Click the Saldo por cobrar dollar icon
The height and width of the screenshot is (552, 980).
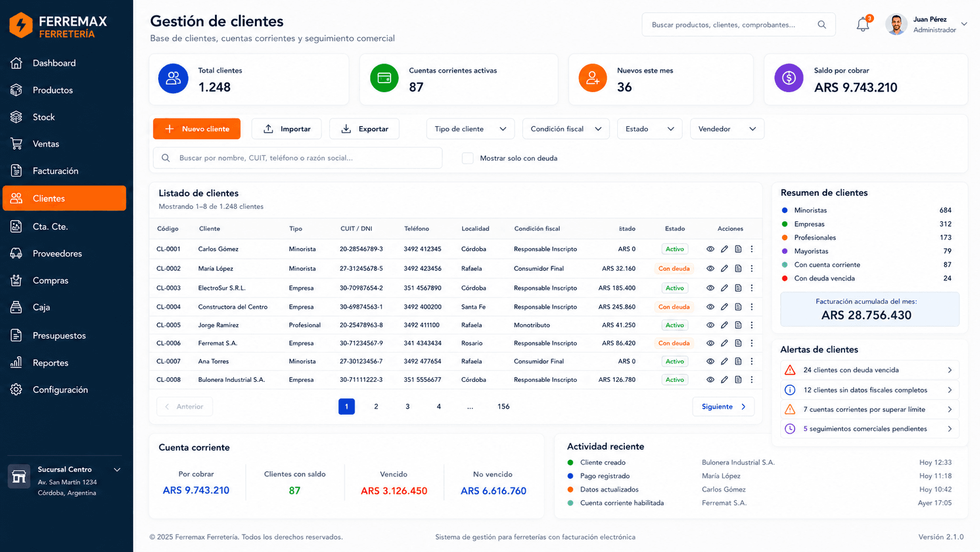point(789,79)
